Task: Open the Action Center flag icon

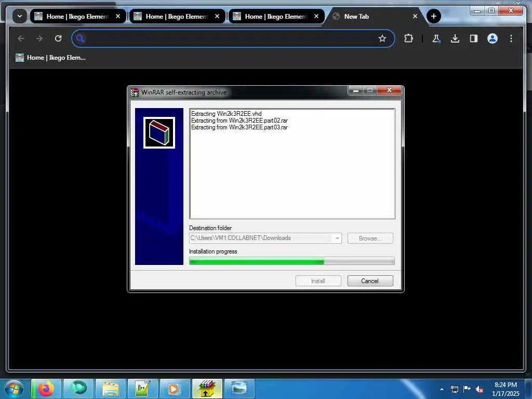Action: coord(467,389)
